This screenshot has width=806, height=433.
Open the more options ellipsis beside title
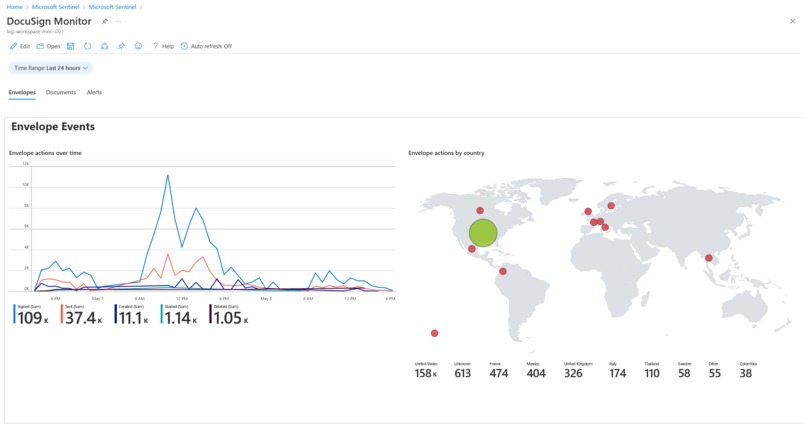tap(118, 21)
